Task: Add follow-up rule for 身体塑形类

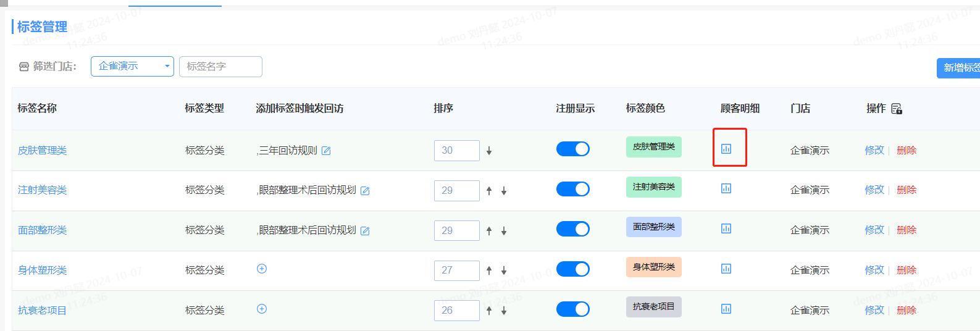Action: pyautogui.click(x=262, y=269)
